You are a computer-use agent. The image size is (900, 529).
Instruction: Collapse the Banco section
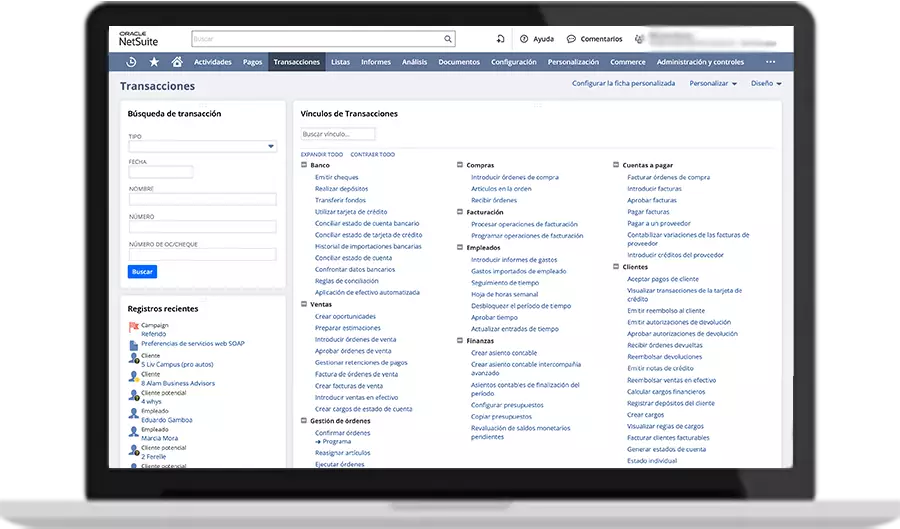304,165
